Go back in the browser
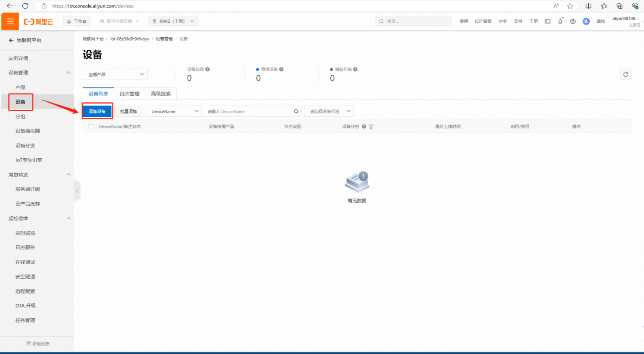 coord(10,6)
